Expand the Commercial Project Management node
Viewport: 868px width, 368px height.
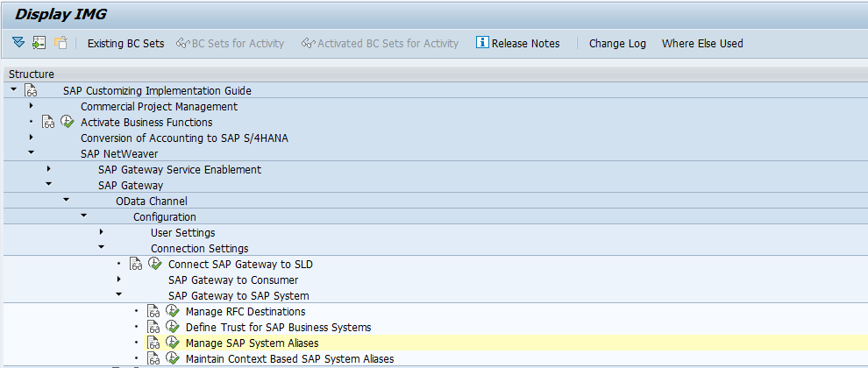(31, 106)
